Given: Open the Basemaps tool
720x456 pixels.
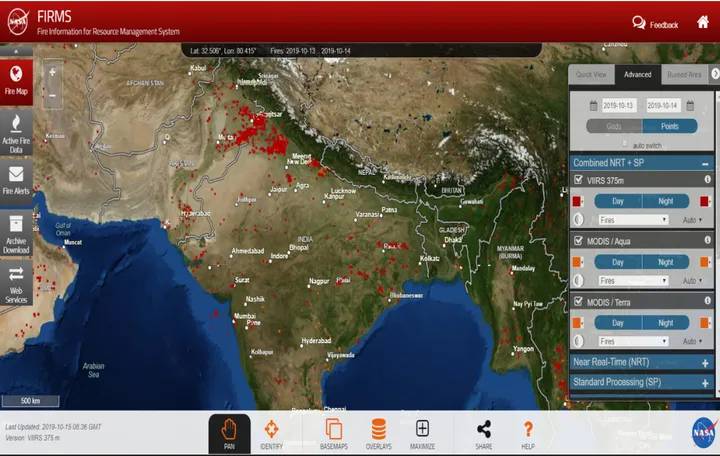Looking at the screenshot, I should (334, 433).
